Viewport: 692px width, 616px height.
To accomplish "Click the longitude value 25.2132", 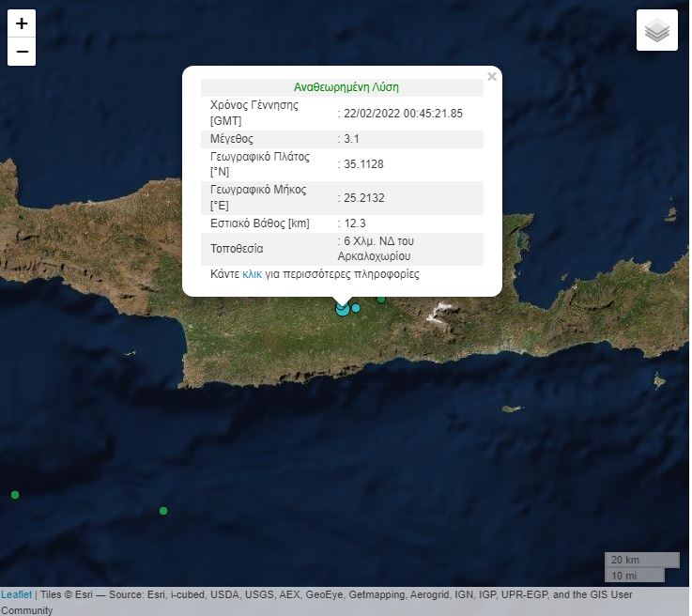I will [363, 198].
